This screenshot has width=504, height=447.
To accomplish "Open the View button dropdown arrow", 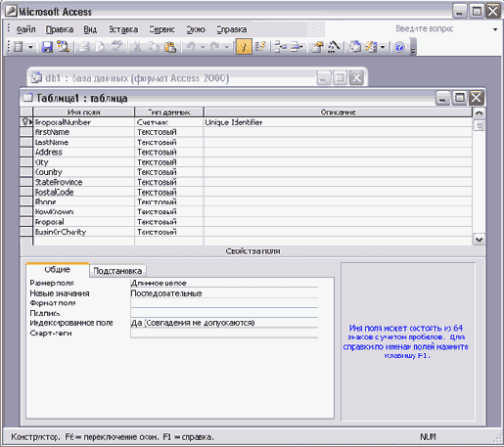I will click(30, 47).
